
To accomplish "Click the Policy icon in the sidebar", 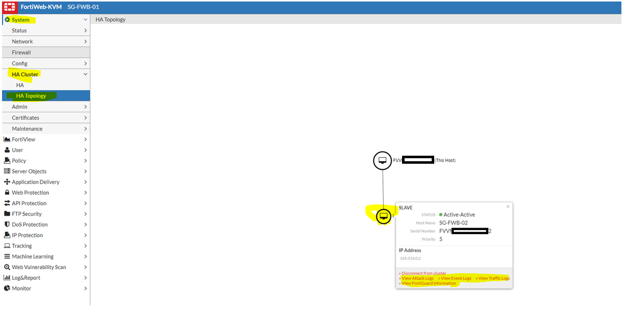I will coord(7,161).
